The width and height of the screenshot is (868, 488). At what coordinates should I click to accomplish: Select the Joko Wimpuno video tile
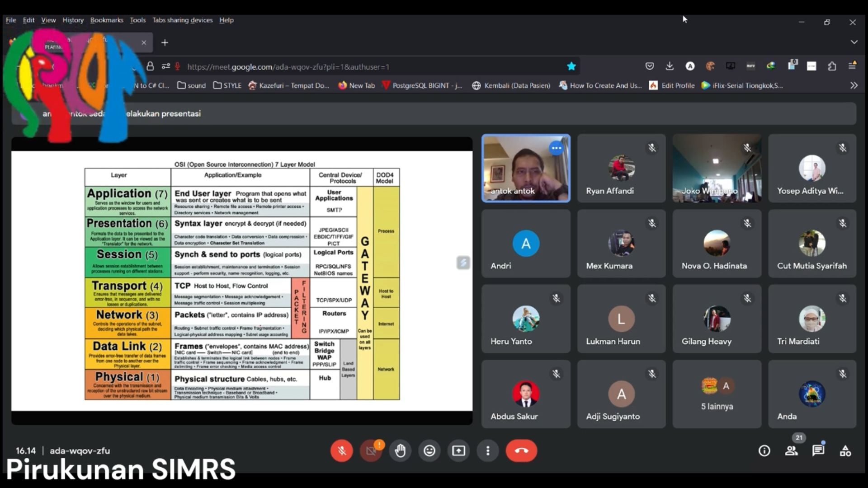717,168
